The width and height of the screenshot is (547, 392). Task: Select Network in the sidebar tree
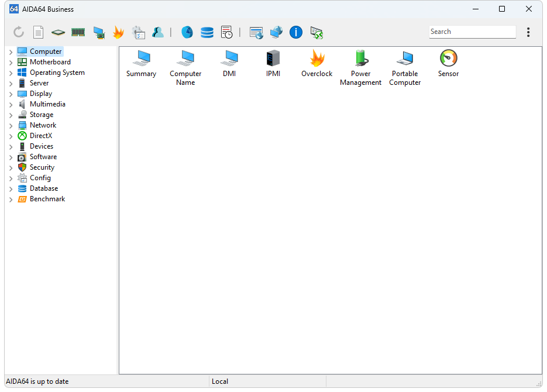(x=43, y=125)
